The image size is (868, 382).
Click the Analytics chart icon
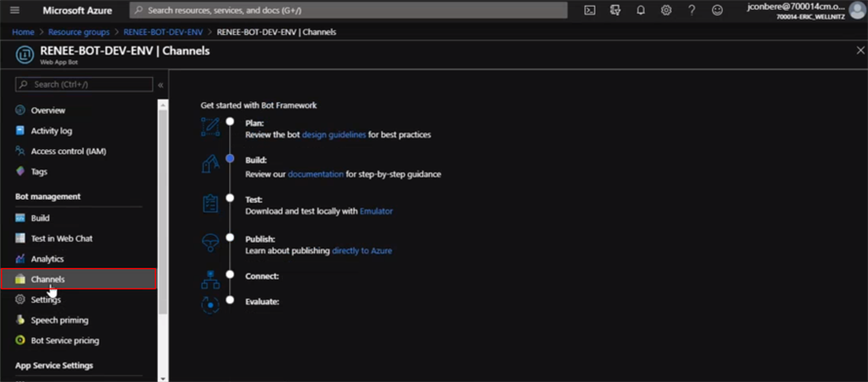20,258
